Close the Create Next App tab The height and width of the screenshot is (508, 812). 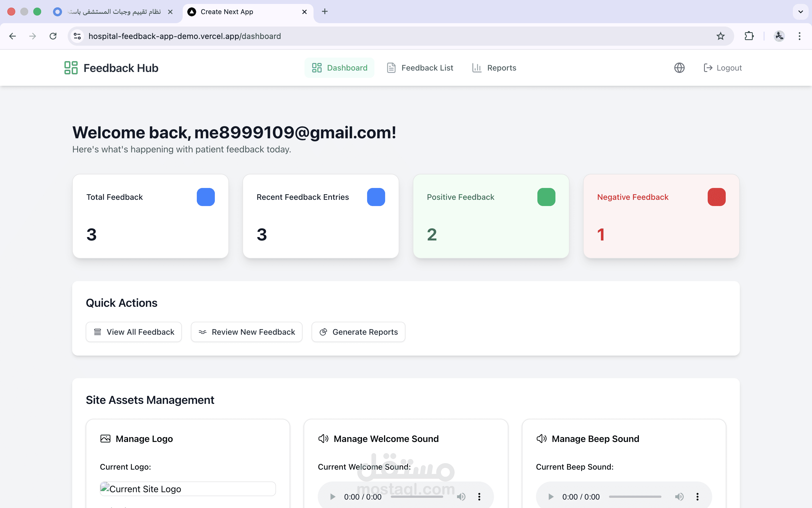pyautogui.click(x=304, y=12)
